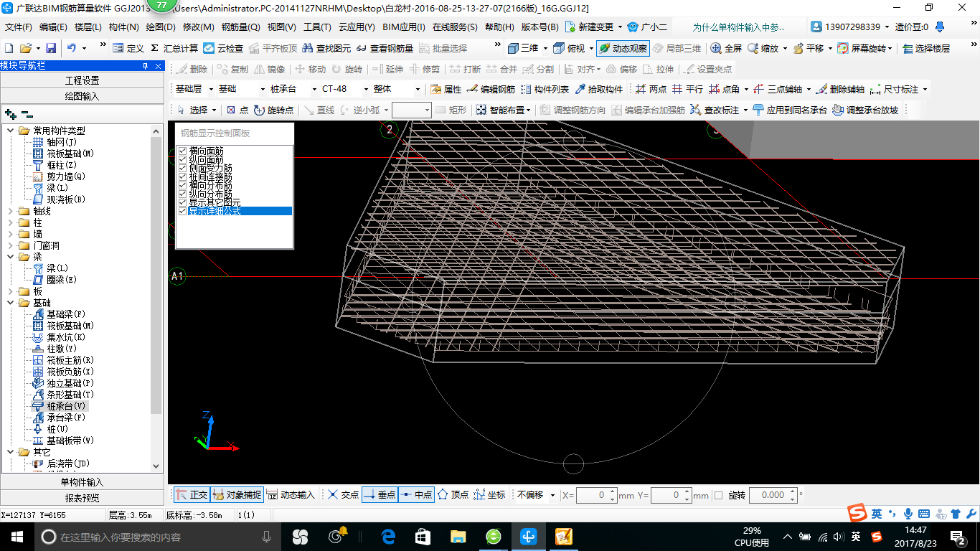Select 俯视 top view button
980x551 pixels.
coord(570,48)
